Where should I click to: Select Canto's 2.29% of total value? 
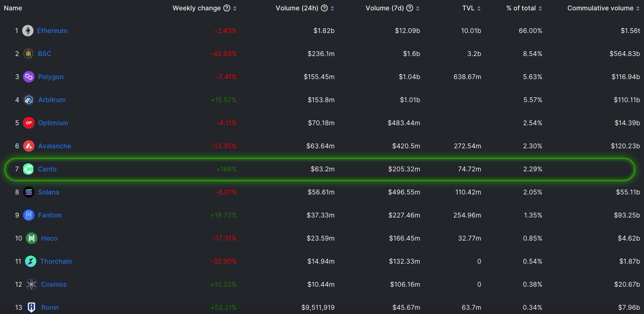coord(532,169)
